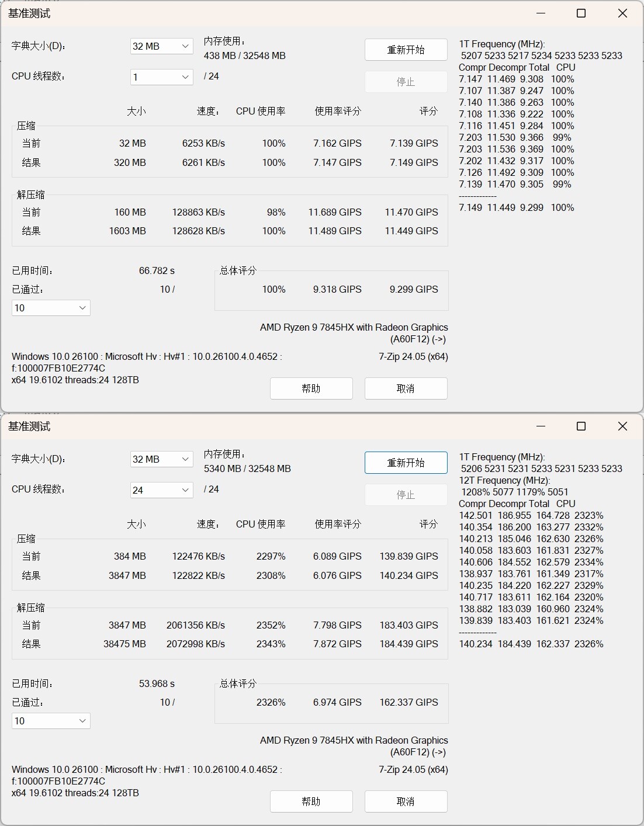Click elapsed time 53.968 s value
644x826 pixels.
[157, 683]
